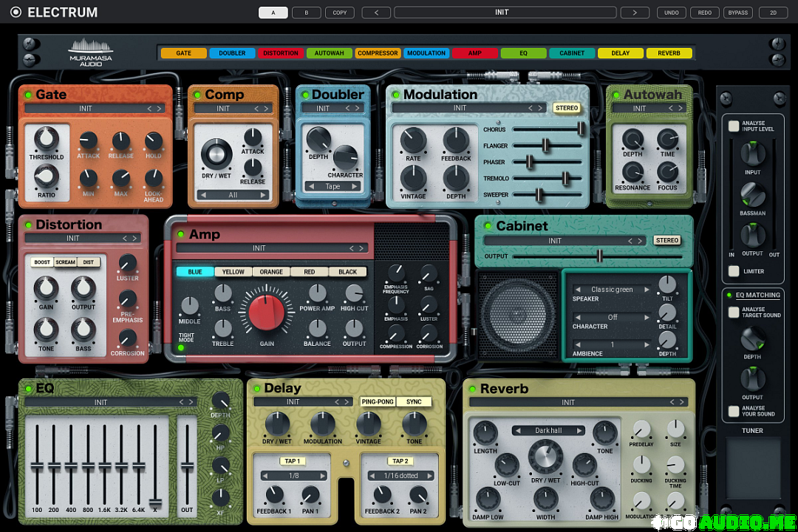Select the YELLOW amp channel
Image resolution: width=798 pixels, height=532 pixels.
tap(233, 272)
